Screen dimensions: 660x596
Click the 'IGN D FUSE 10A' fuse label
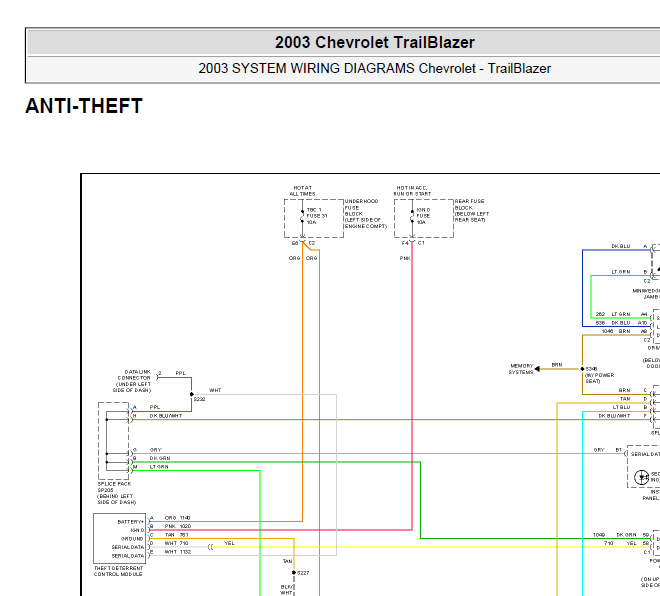423,216
